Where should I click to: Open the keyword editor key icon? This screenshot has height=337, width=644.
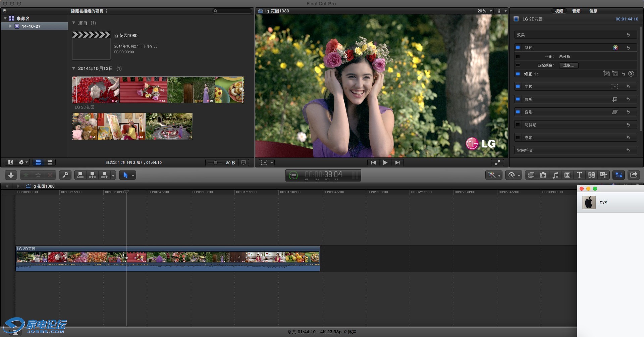[65, 175]
